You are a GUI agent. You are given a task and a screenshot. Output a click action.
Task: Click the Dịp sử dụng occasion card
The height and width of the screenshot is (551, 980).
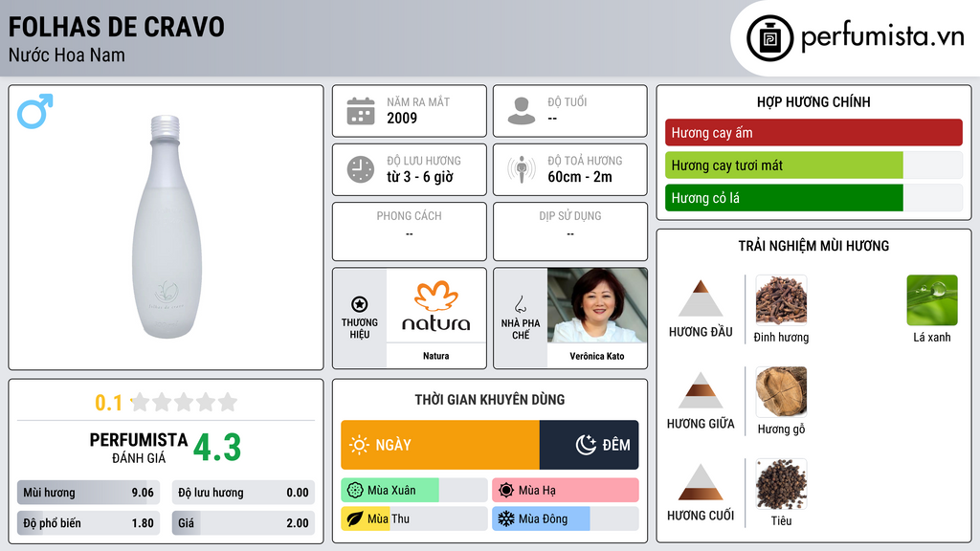coord(570,231)
